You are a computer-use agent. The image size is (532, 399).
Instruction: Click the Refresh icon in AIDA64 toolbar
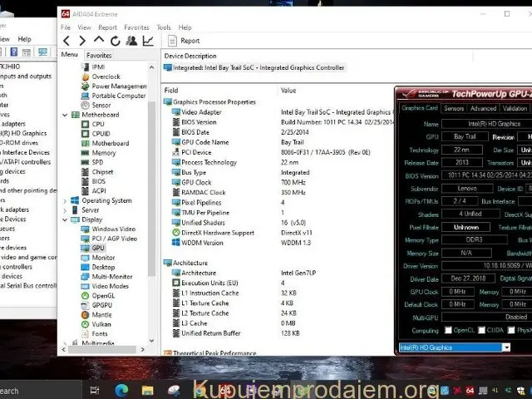click(x=114, y=40)
